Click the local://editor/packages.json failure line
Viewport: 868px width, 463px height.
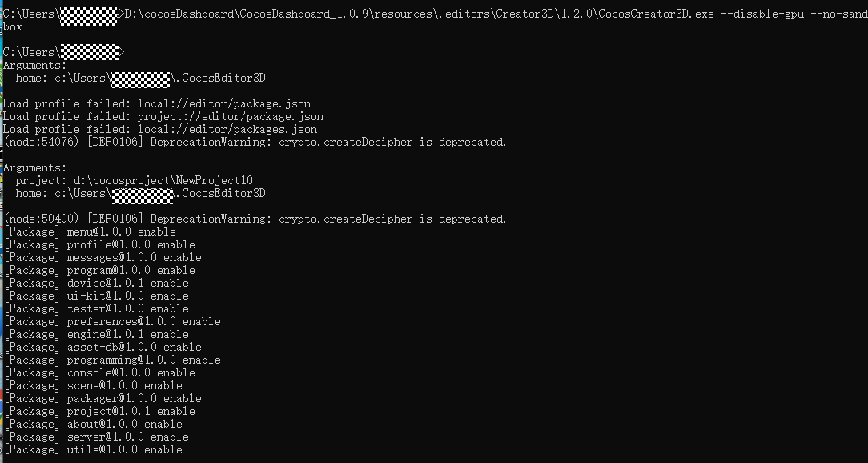click(x=160, y=129)
